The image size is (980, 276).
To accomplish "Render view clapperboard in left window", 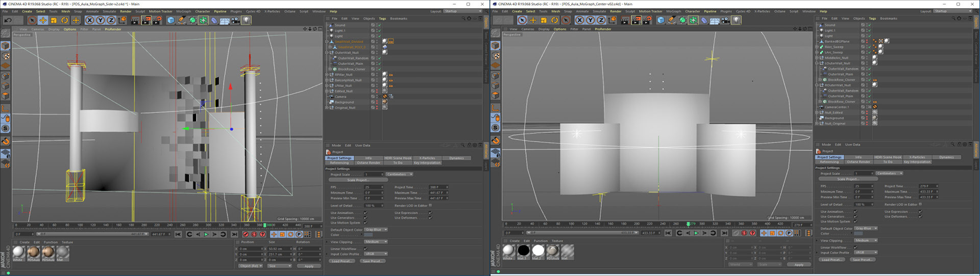I will pyautogui.click(x=135, y=20).
